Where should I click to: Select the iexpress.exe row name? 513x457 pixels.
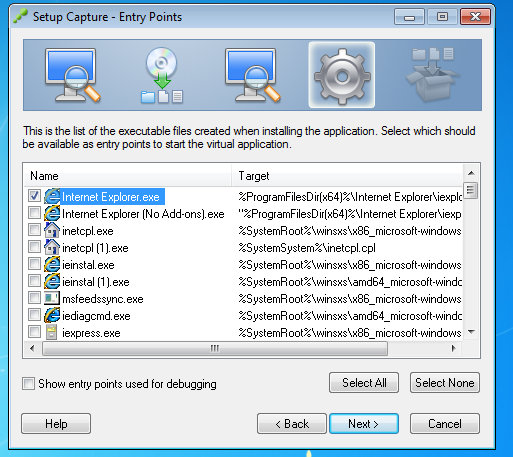click(x=91, y=333)
